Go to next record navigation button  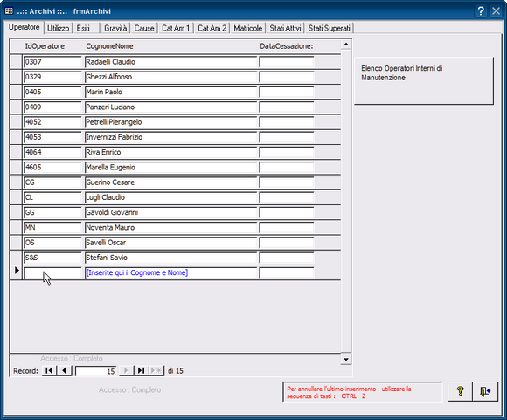click(126, 370)
